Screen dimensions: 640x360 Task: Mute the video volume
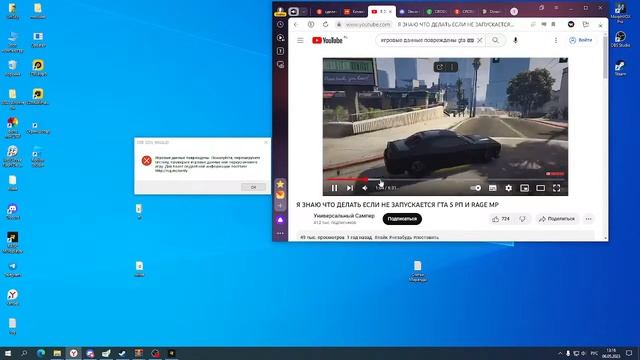(x=365, y=188)
